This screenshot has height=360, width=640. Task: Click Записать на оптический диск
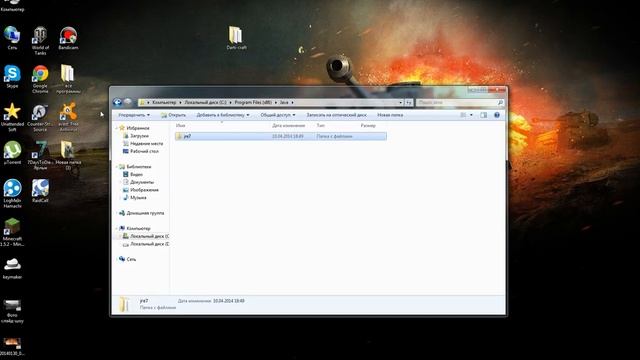click(x=336, y=115)
